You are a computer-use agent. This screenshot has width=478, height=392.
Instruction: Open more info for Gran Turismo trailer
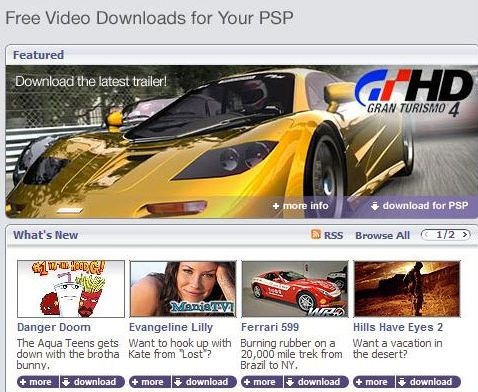tap(300, 206)
